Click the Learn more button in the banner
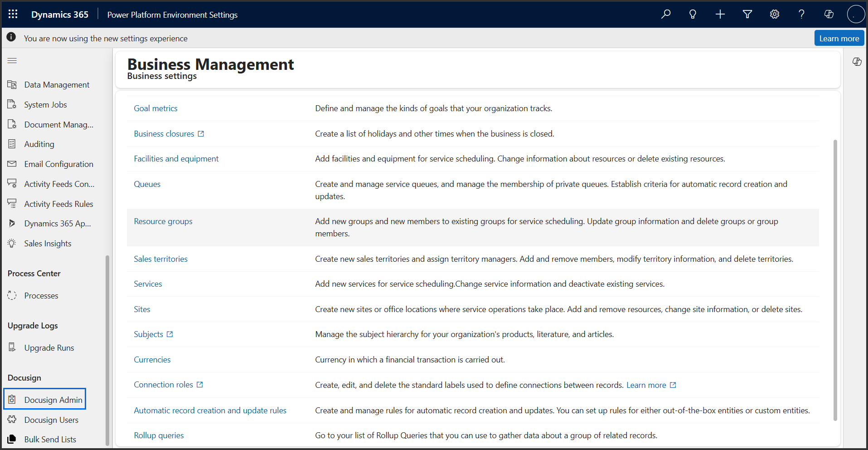This screenshot has width=868, height=450. [839, 38]
